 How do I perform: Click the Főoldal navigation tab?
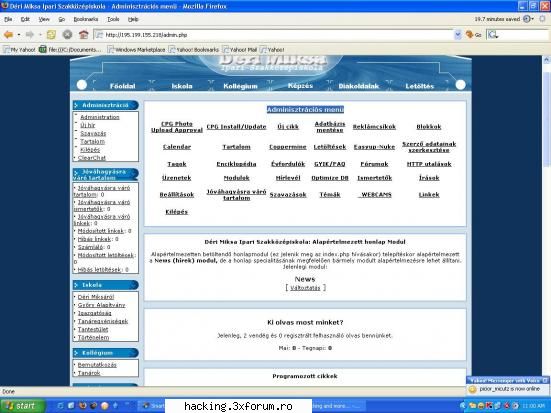(x=122, y=86)
